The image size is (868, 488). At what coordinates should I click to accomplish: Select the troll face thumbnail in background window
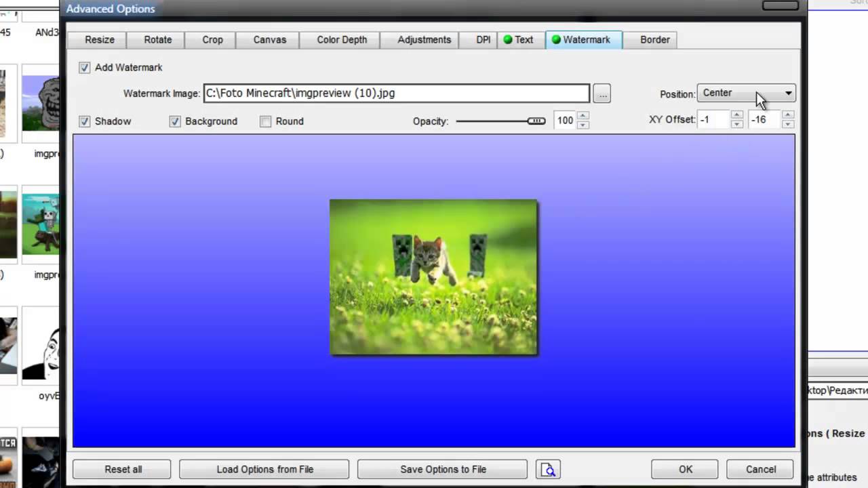(41, 103)
